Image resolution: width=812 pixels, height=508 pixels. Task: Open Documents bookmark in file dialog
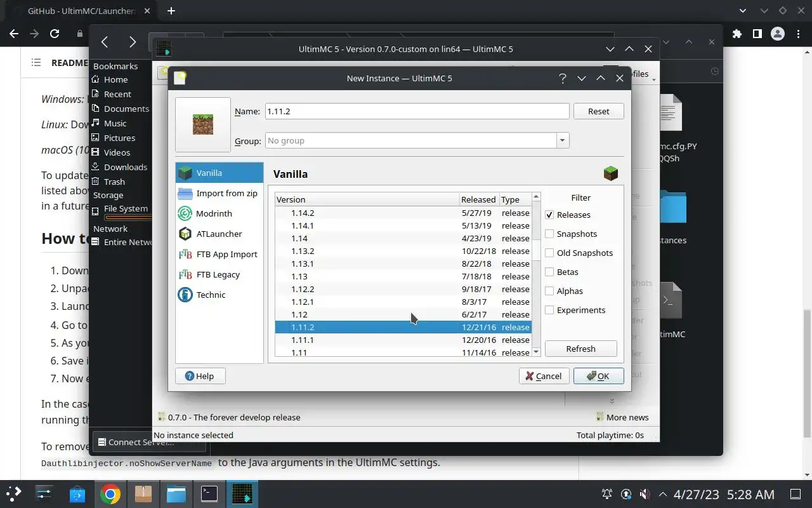click(121, 109)
